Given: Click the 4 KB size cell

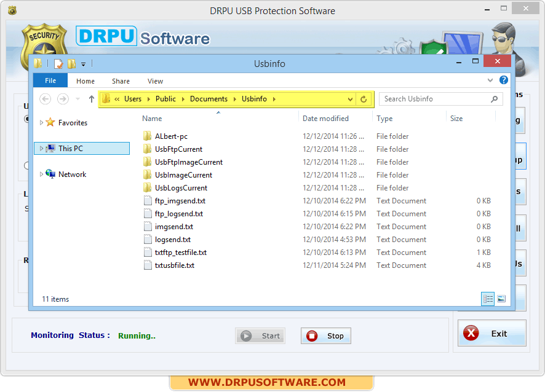Looking at the screenshot, I should tap(483, 265).
